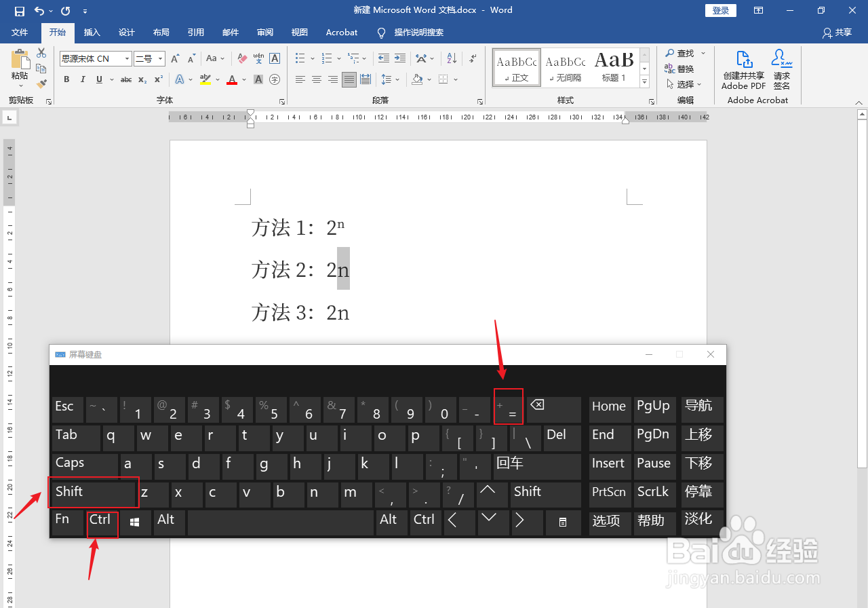Click the Character Border icon
Image resolution: width=868 pixels, height=608 pixels.
click(275, 59)
